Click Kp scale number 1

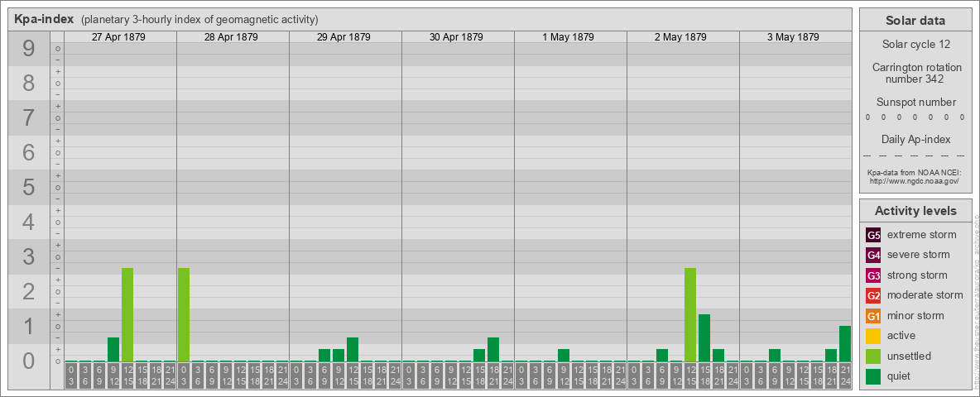29,326
